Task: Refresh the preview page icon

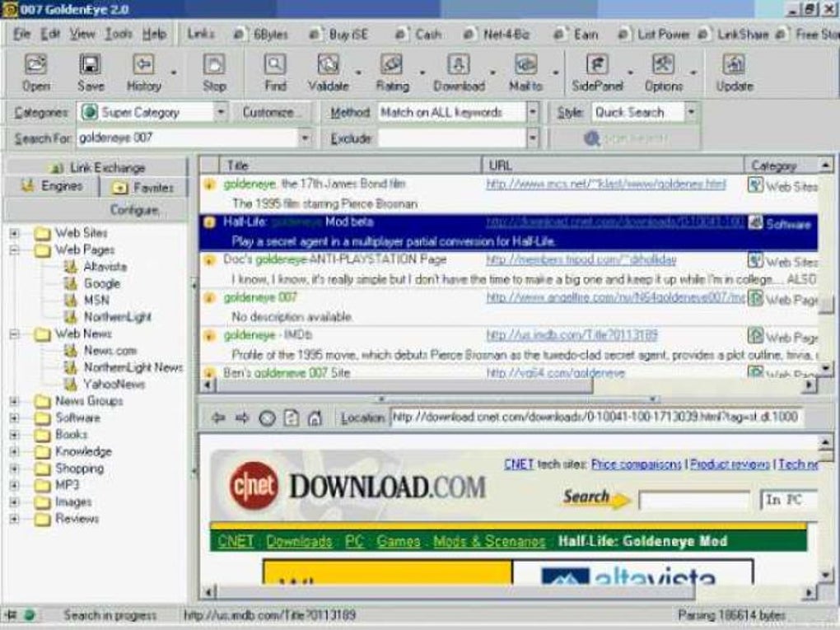Action: click(x=291, y=418)
